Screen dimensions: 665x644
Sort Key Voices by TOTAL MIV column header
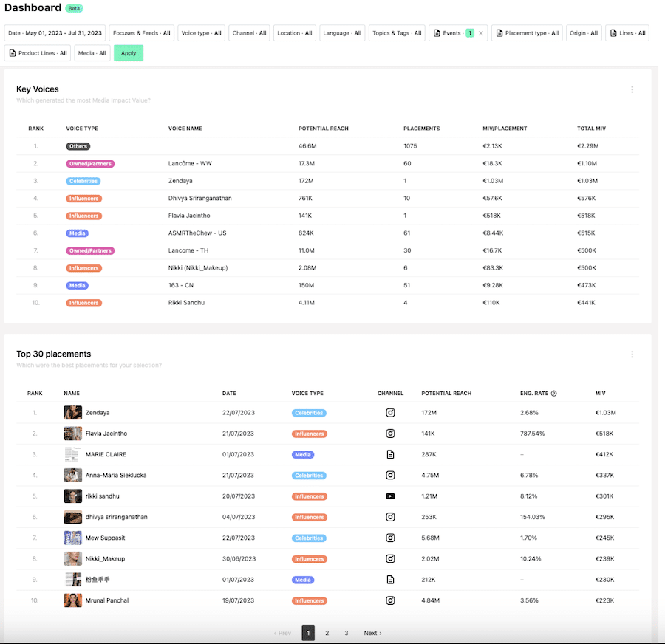point(591,129)
